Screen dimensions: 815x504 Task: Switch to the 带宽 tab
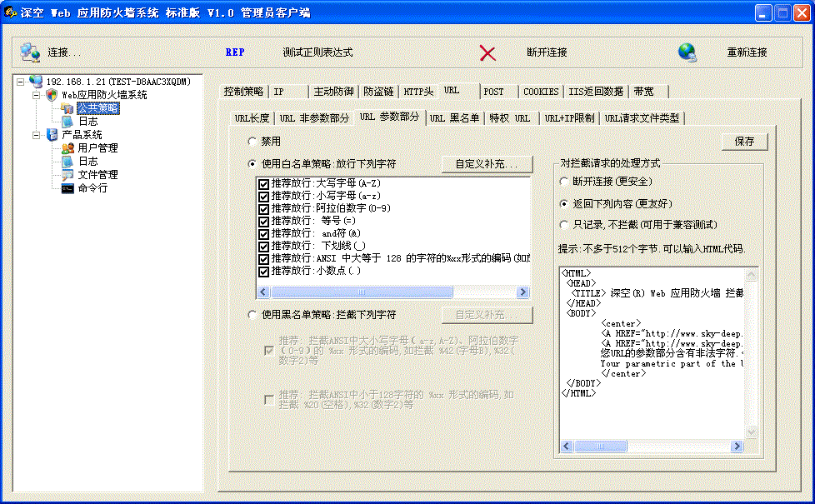tap(648, 92)
